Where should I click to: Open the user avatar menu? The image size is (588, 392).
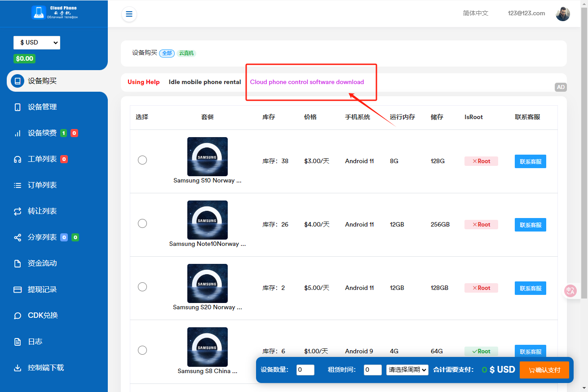tap(563, 13)
